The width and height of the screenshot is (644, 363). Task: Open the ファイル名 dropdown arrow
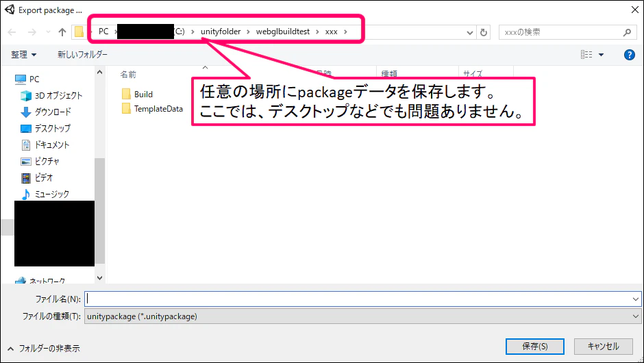pyautogui.click(x=635, y=299)
